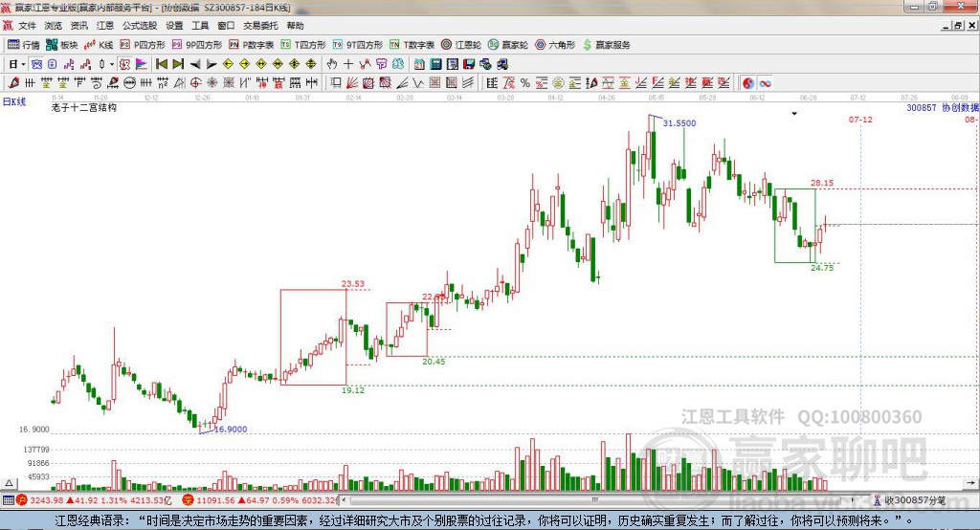Image resolution: width=980 pixels, height=530 pixels.
Task: Open the 帮助 menu
Action: (295, 26)
